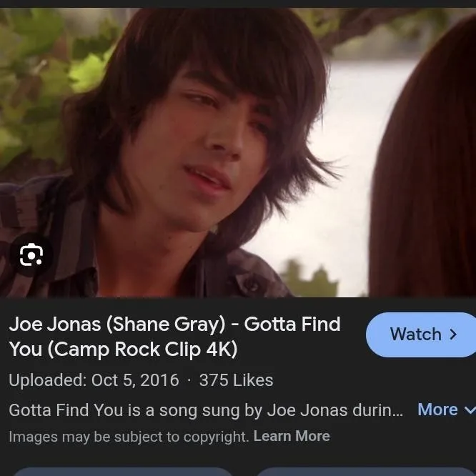Open Google Lens search icon on image
Viewport: 476px width, 476px height.
(x=31, y=255)
